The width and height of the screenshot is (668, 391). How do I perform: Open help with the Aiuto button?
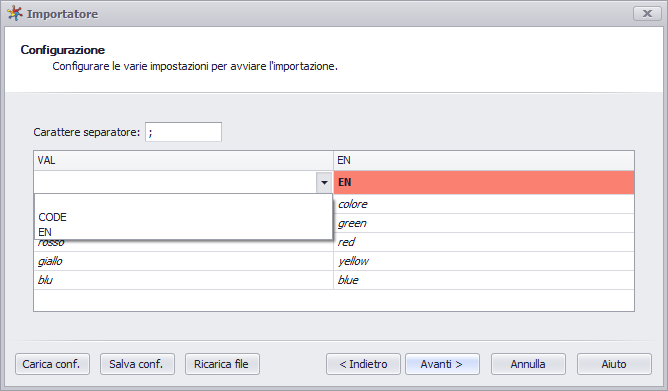pyautogui.click(x=614, y=364)
